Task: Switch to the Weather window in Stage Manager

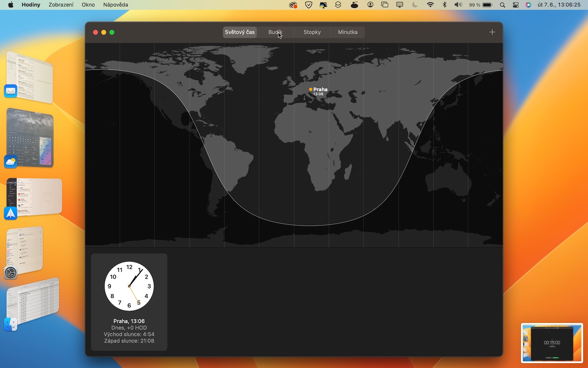Action: (x=30, y=138)
